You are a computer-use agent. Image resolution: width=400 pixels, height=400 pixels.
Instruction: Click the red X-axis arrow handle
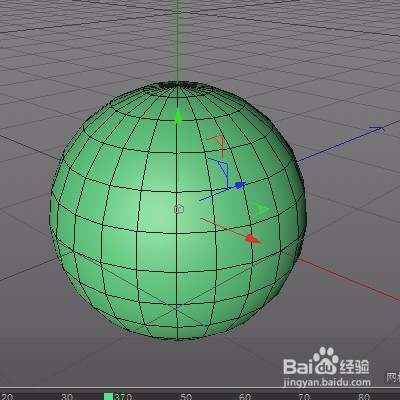click(253, 239)
